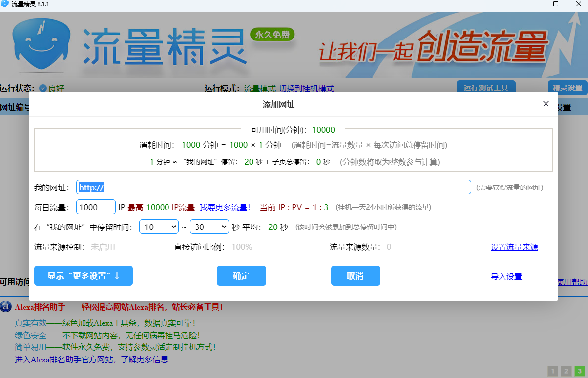Close the 添加网址 dialog with X
This screenshot has width=588, height=378.
pos(546,104)
